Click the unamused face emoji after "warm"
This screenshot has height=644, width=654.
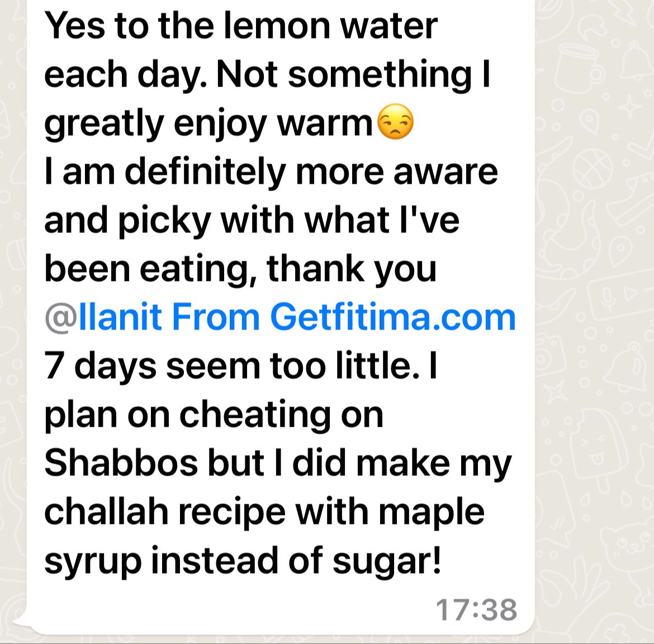395,121
